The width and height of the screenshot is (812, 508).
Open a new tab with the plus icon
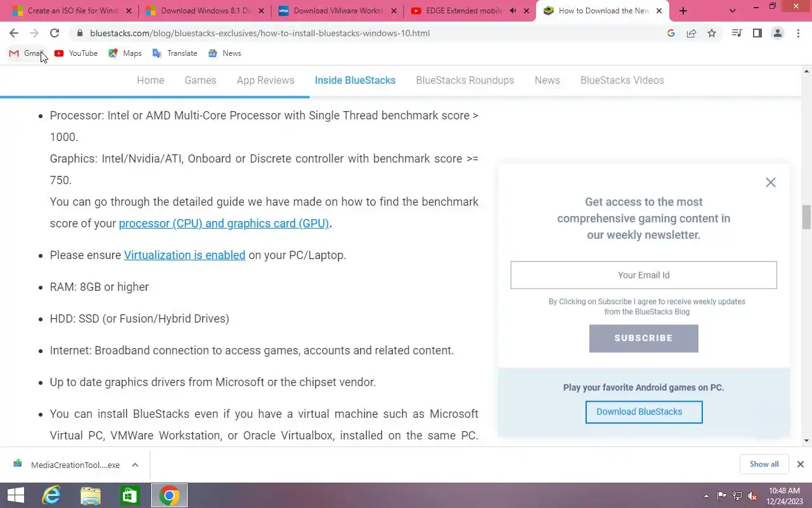coord(683,11)
